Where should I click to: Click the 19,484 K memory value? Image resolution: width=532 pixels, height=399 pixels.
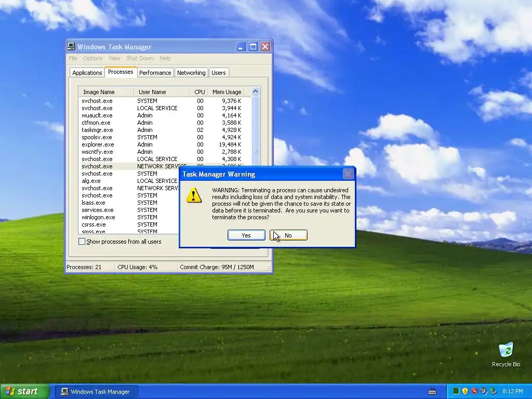click(230, 144)
